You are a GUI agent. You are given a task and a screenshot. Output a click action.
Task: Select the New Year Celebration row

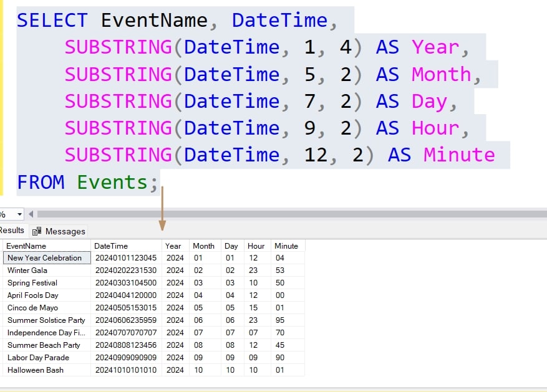(44, 257)
